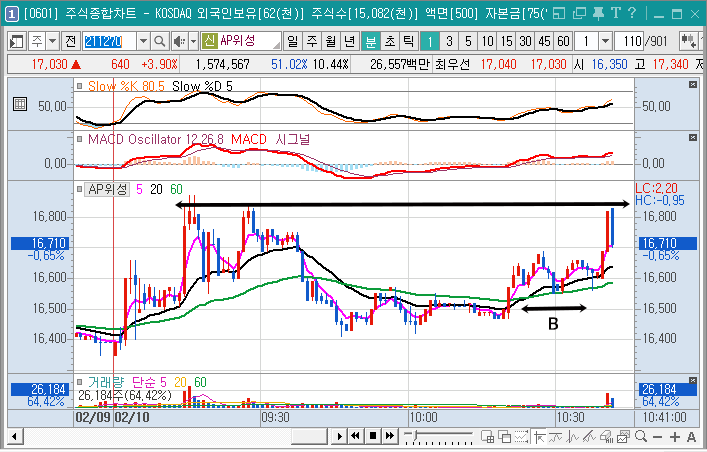Click the 최우선 best quote label
Image resolution: width=707 pixels, height=452 pixels.
coord(452,65)
